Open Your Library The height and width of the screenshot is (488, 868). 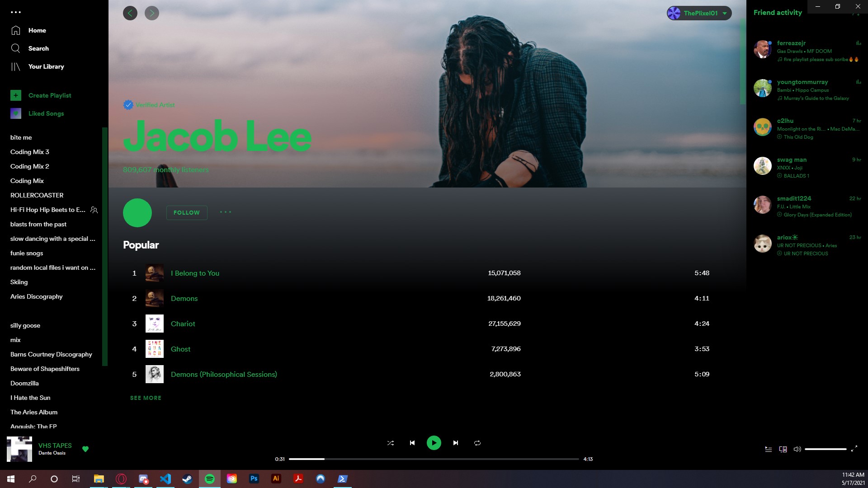coord(47,66)
